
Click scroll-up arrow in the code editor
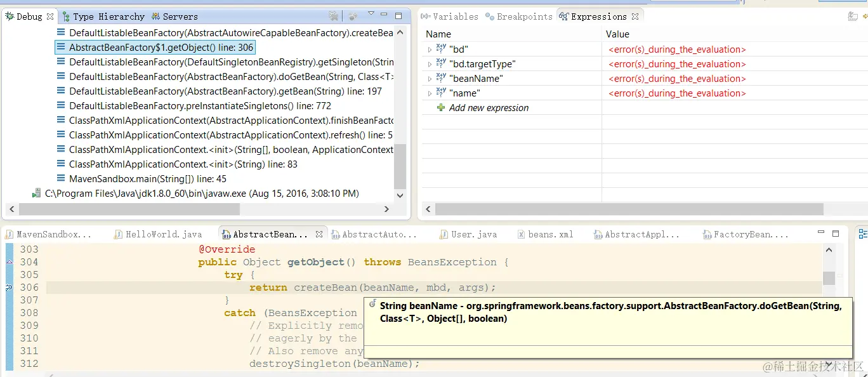click(829, 251)
